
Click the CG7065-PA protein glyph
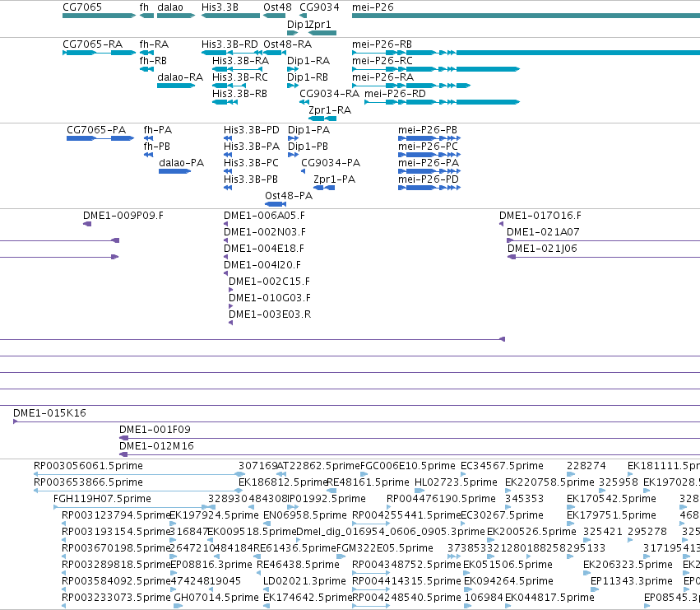(100, 138)
